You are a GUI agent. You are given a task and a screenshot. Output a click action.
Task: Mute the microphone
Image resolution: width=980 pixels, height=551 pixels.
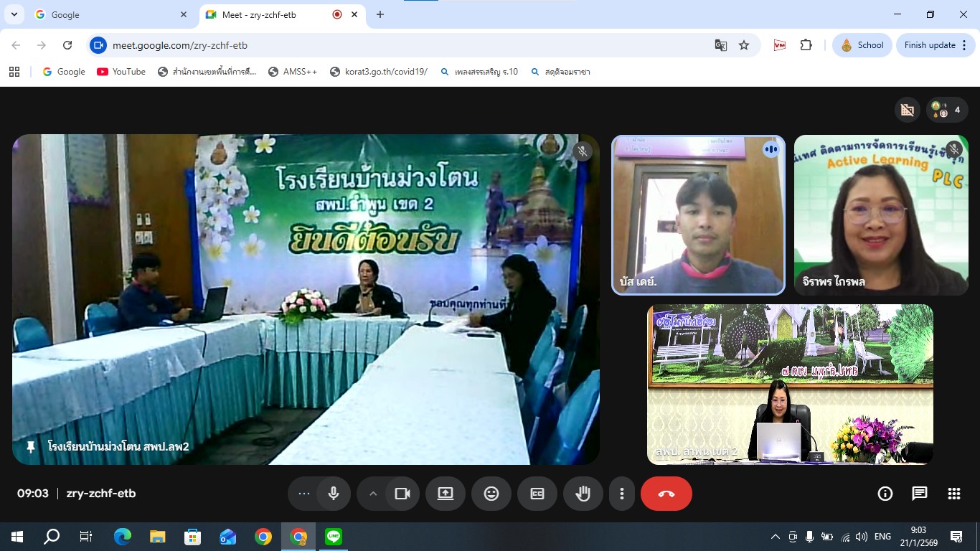[x=334, y=494]
